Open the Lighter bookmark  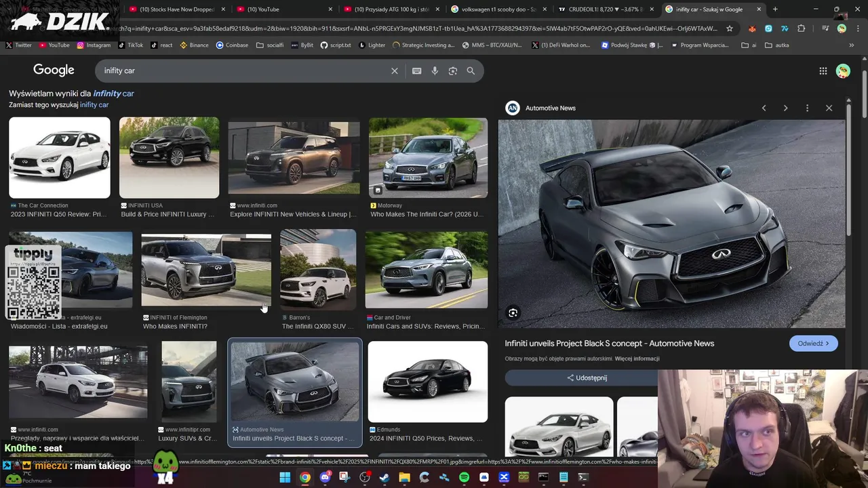tap(372, 45)
